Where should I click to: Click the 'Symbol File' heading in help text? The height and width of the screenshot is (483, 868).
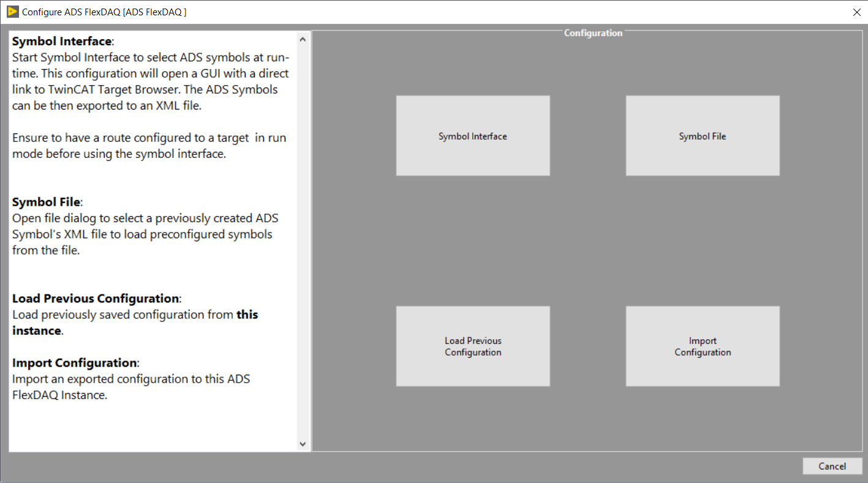point(46,202)
